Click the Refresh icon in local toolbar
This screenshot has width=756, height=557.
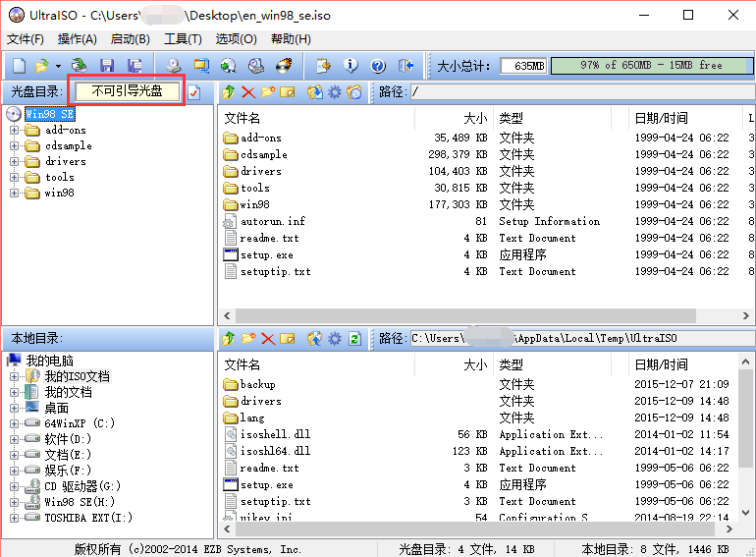(x=354, y=339)
